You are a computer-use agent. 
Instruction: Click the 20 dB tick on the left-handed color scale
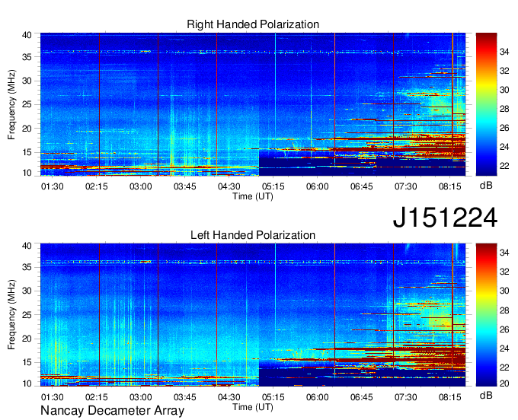tap(504, 383)
